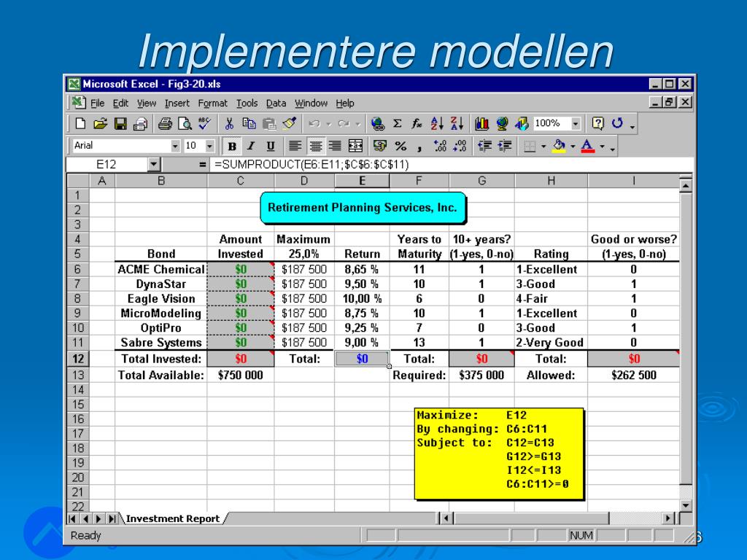
Task: Sort ascending with the A-Z icon
Action: pyautogui.click(x=437, y=124)
